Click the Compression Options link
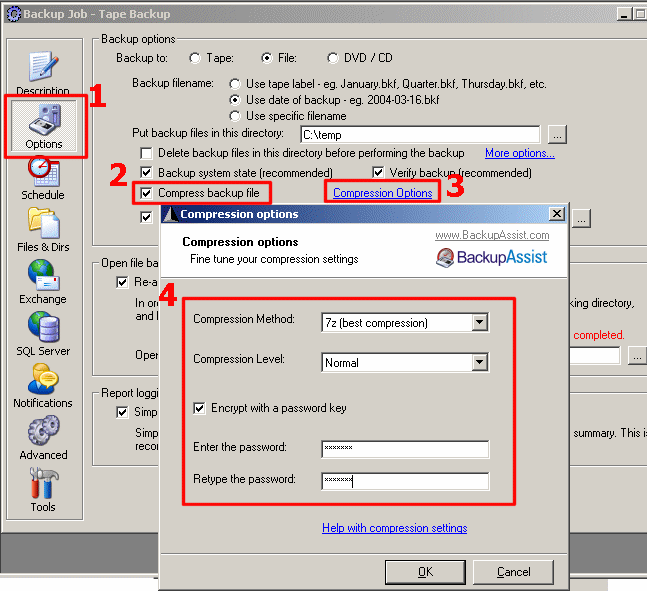 tap(383, 193)
